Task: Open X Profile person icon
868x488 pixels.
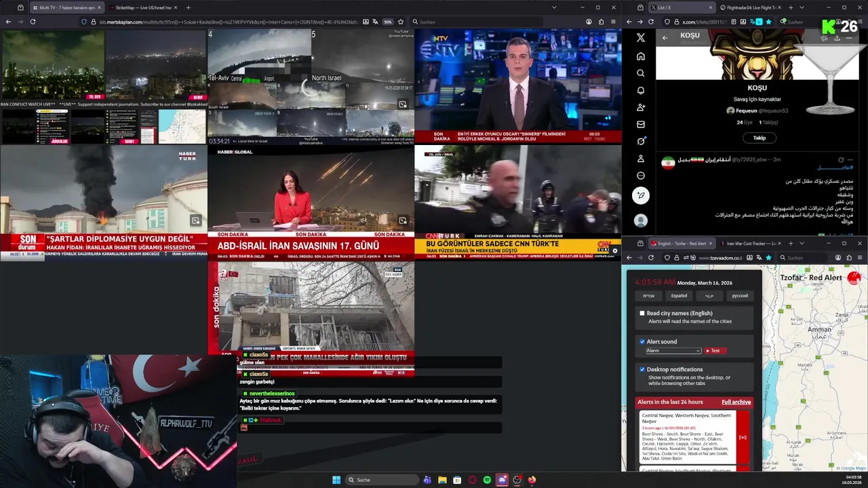Action: pyautogui.click(x=641, y=159)
